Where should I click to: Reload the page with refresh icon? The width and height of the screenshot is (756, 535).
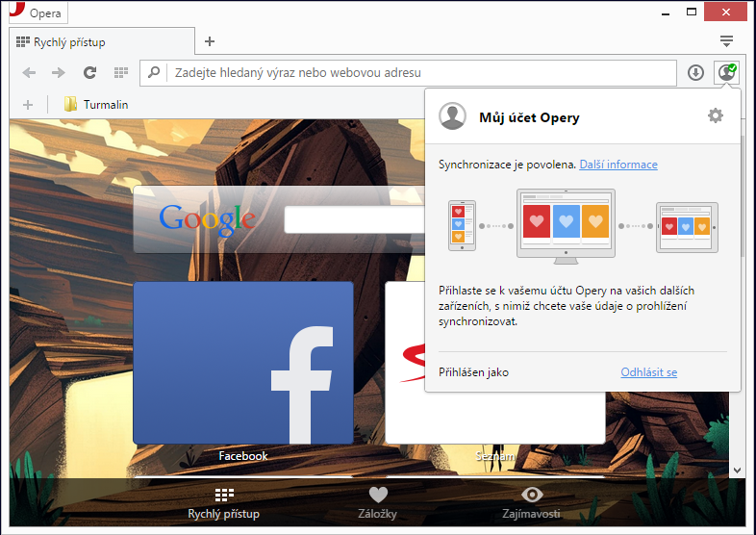click(89, 73)
